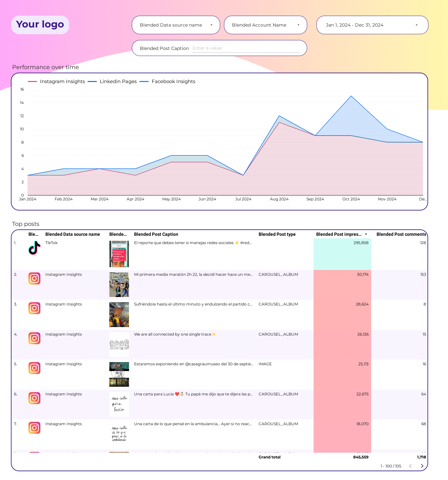Image resolution: width=448 pixels, height=480 pixels.
Task: Click the Your logo badge
Action: click(x=40, y=25)
